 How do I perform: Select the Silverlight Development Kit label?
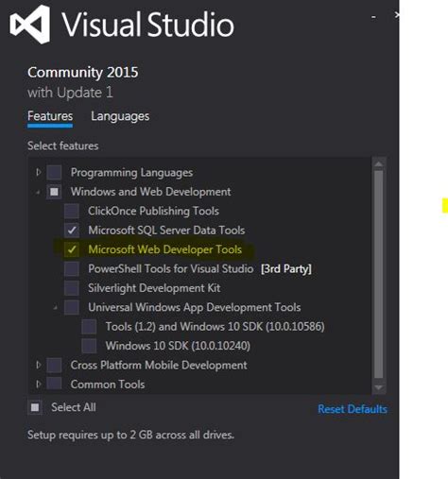(x=154, y=288)
